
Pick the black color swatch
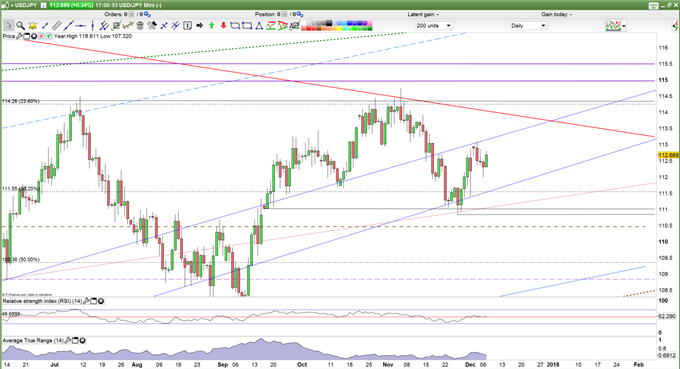pyautogui.click(x=329, y=23)
